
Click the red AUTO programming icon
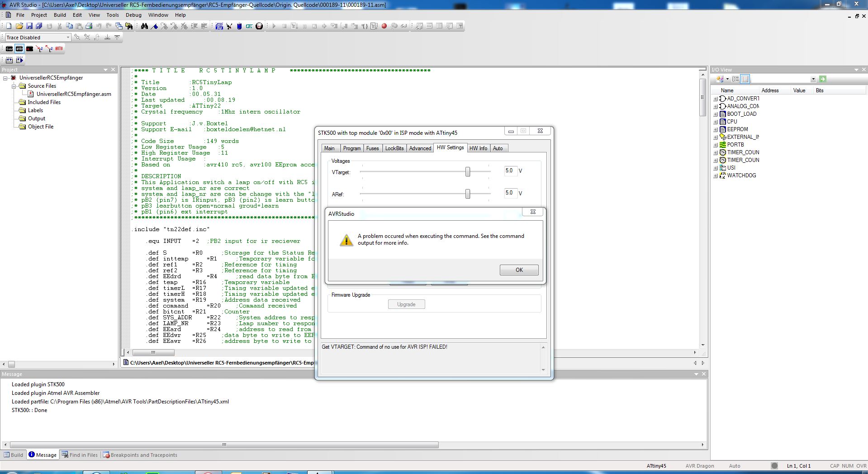pyautogui.click(x=59, y=49)
